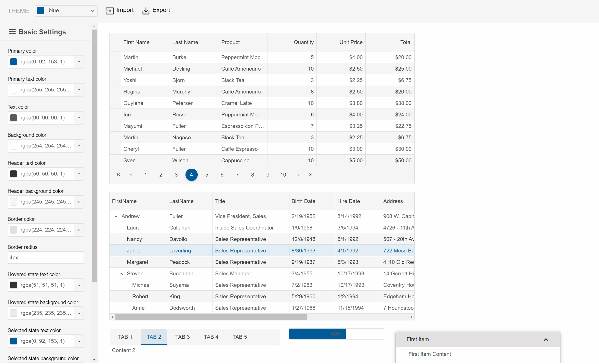Viewport: 599px width, 364px height.
Task: Scroll the Basic Settings panel down
Action: (94, 361)
